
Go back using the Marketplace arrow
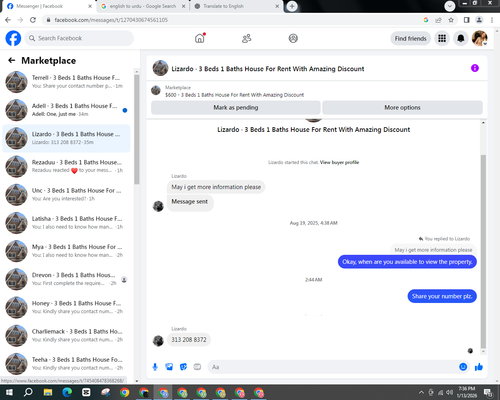tap(12, 60)
